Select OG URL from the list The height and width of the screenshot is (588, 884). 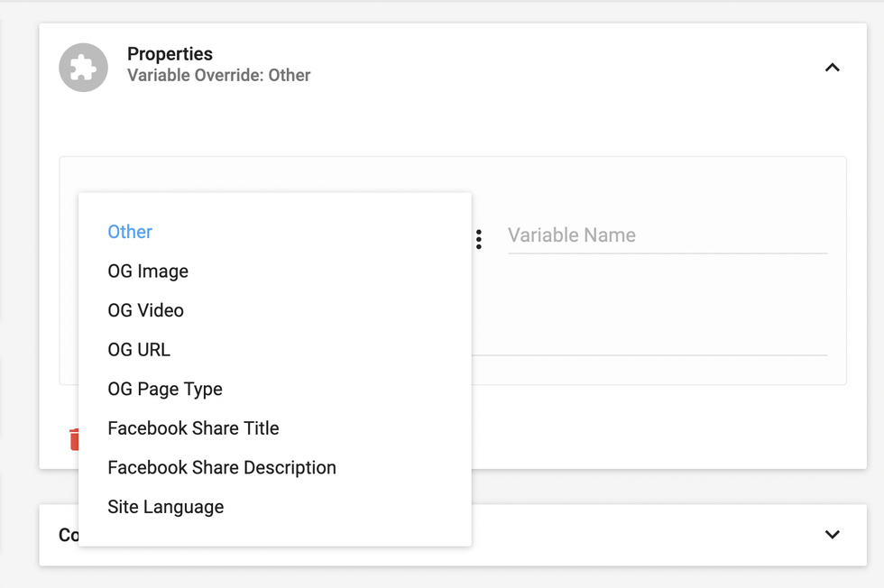pyautogui.click(x=139, y=350)
